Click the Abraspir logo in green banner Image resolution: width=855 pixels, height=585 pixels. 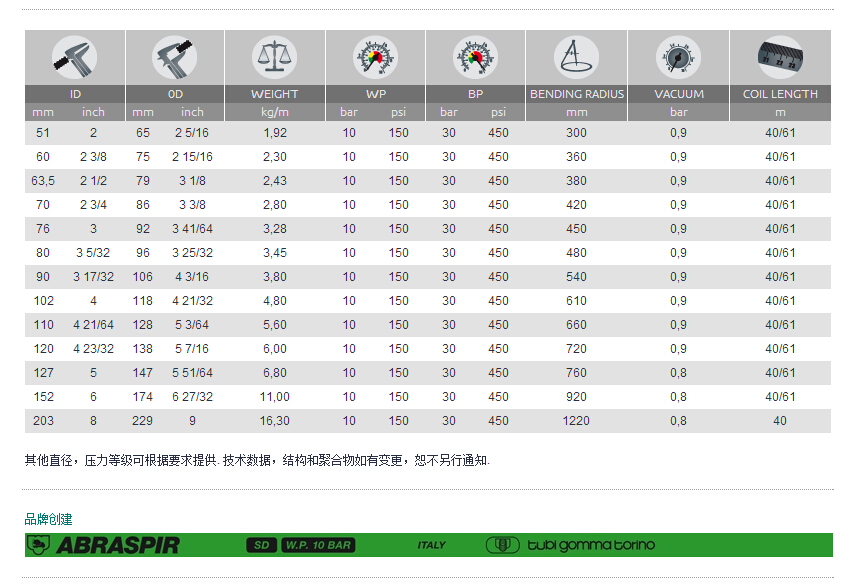click(103, 545)
